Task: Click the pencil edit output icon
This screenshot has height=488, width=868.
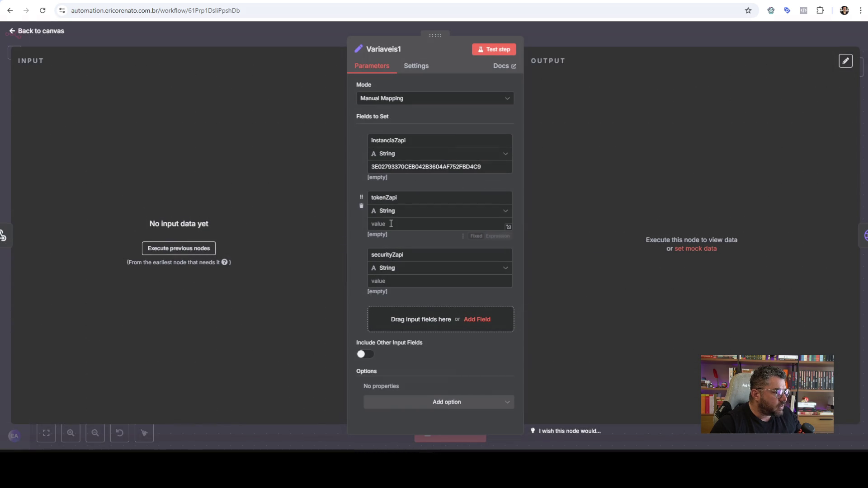Action: [x=845, y=61]
